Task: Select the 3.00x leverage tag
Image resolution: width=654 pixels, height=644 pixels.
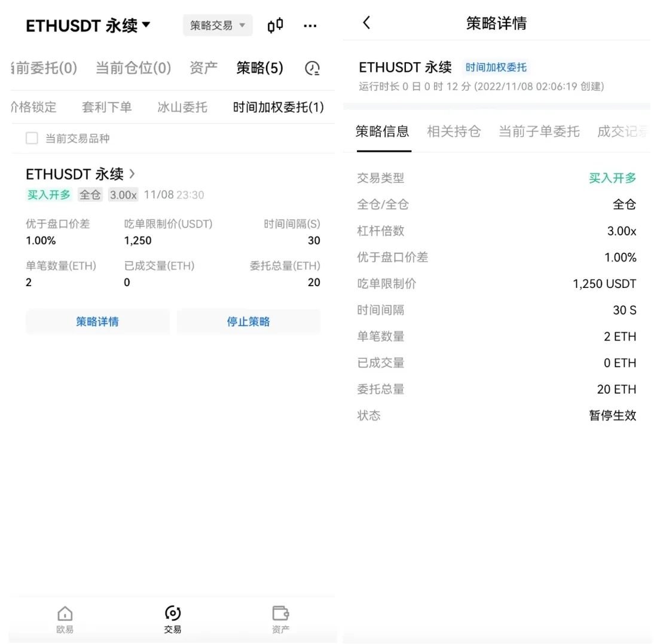Action: coord(123,194)
